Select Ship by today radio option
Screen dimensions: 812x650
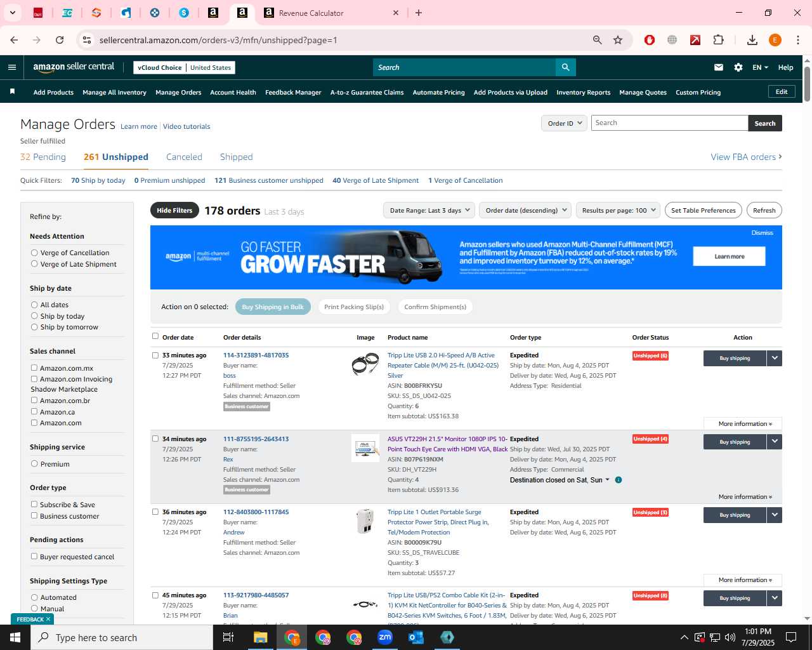pyautogui.click(x=34, y=316)
